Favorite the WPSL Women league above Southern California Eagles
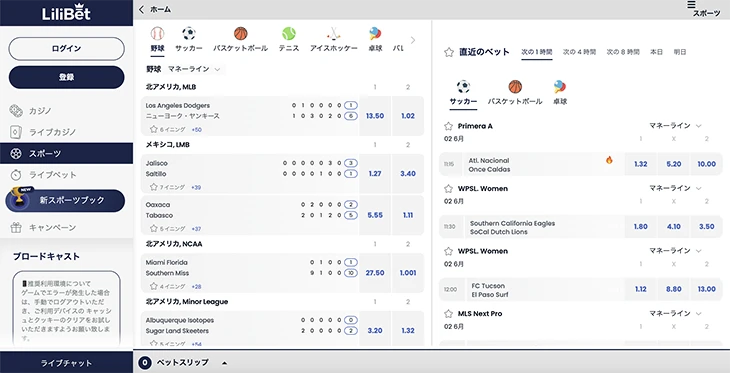 coord(448,189)
